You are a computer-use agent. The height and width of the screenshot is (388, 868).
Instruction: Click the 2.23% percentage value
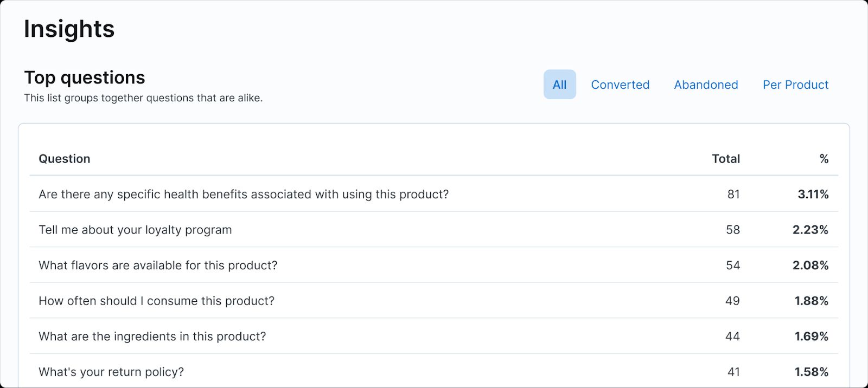810,230
